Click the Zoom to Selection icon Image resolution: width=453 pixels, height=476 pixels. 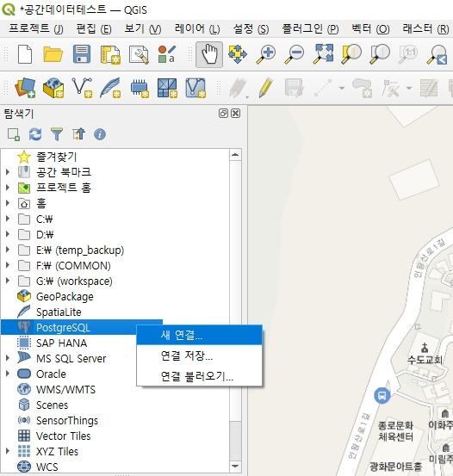pos(351,54)
